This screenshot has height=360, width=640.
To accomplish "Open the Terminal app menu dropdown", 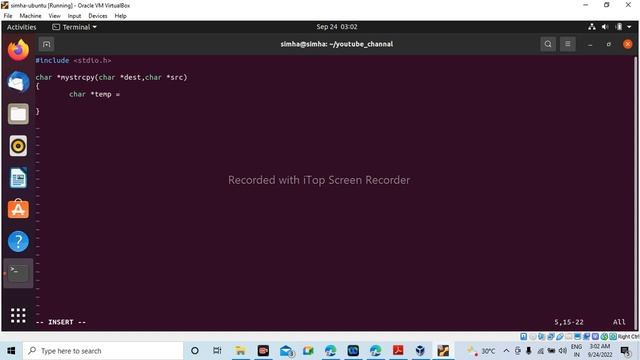I will point(74,27).
